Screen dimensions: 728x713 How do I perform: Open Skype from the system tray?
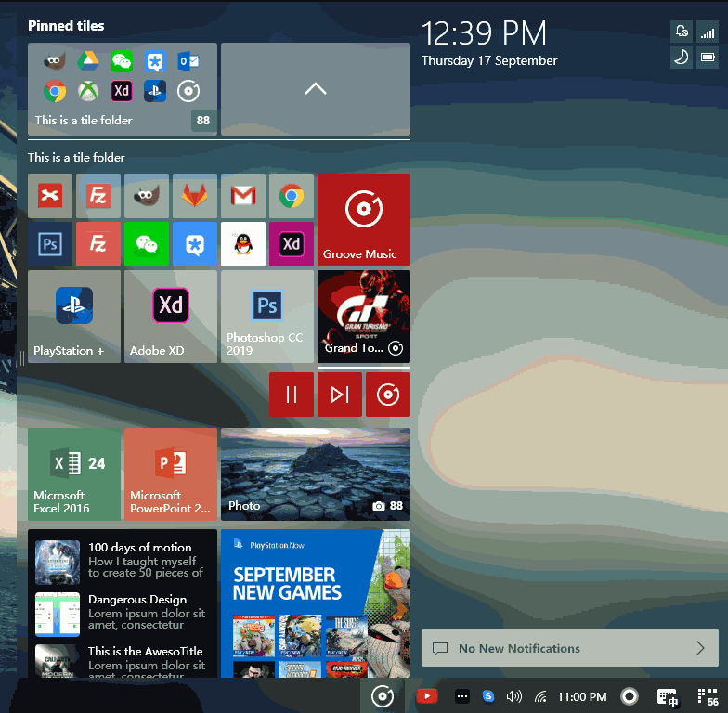(488, 696)
